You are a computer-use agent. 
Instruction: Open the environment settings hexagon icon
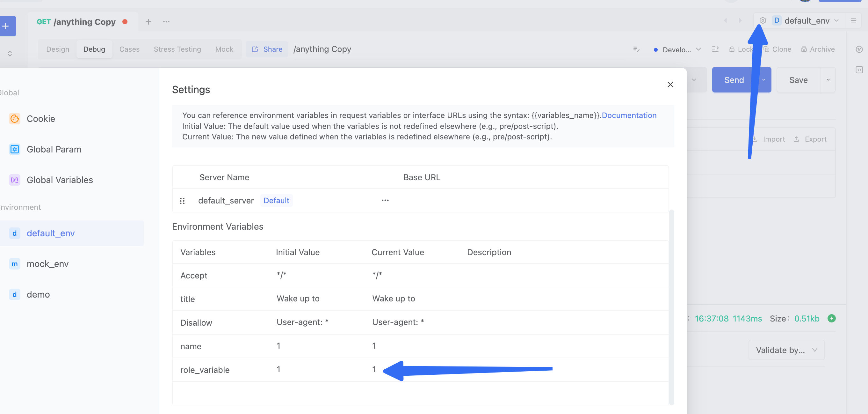tap(763, 21)
